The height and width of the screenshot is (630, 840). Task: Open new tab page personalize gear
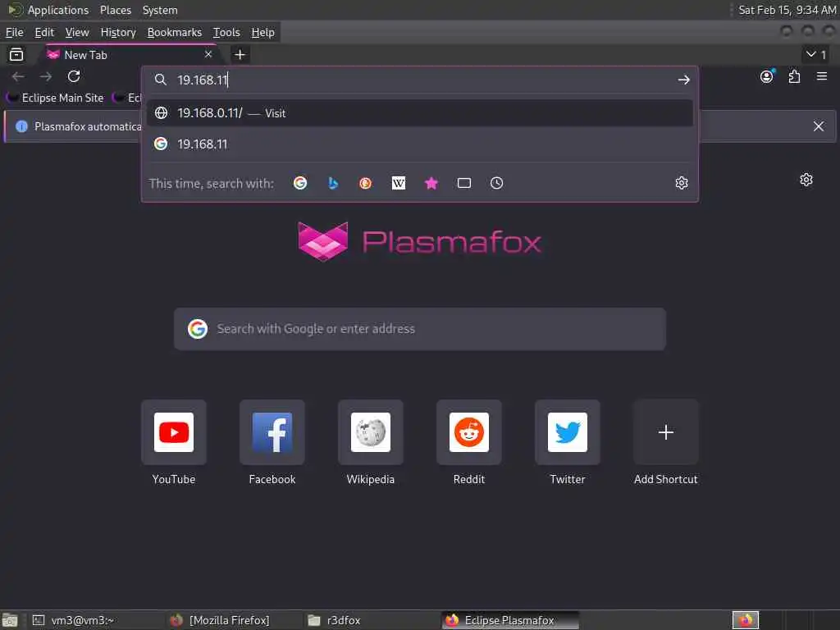coord(806,180)
